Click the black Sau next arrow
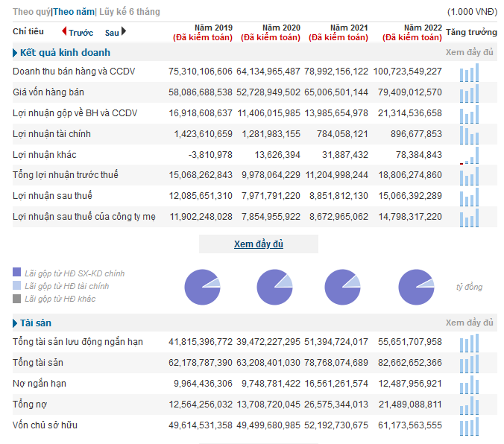This screenshot has height=444, width=504. click(x=124, y=31)
